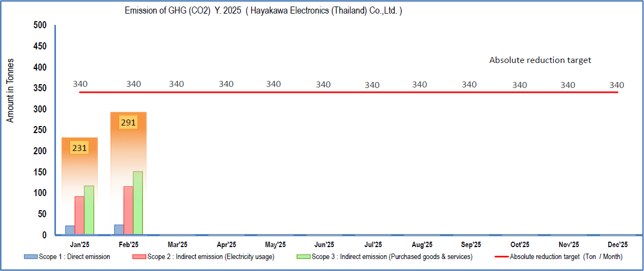Select the Scope 2 red legend swatch
644x271 pixels.
pyautogui.click(x=139, y=257)
